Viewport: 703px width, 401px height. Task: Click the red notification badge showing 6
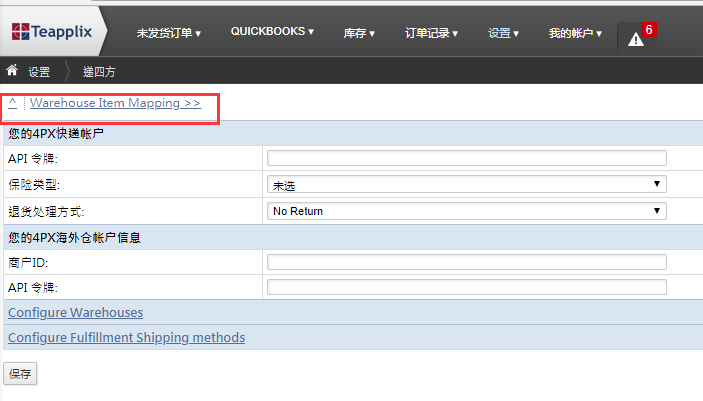(648, 30)
